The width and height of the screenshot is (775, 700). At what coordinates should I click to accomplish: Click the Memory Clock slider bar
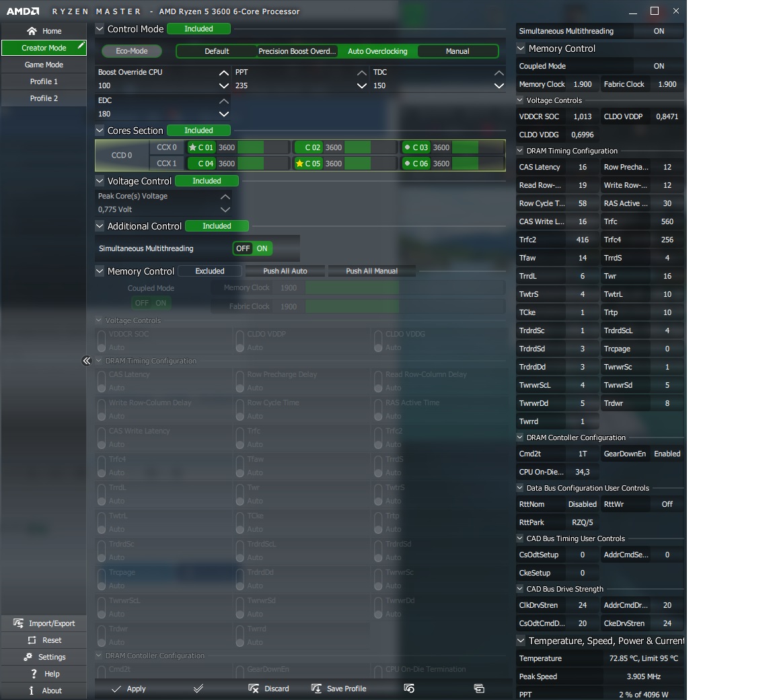[x=405, y=287]
